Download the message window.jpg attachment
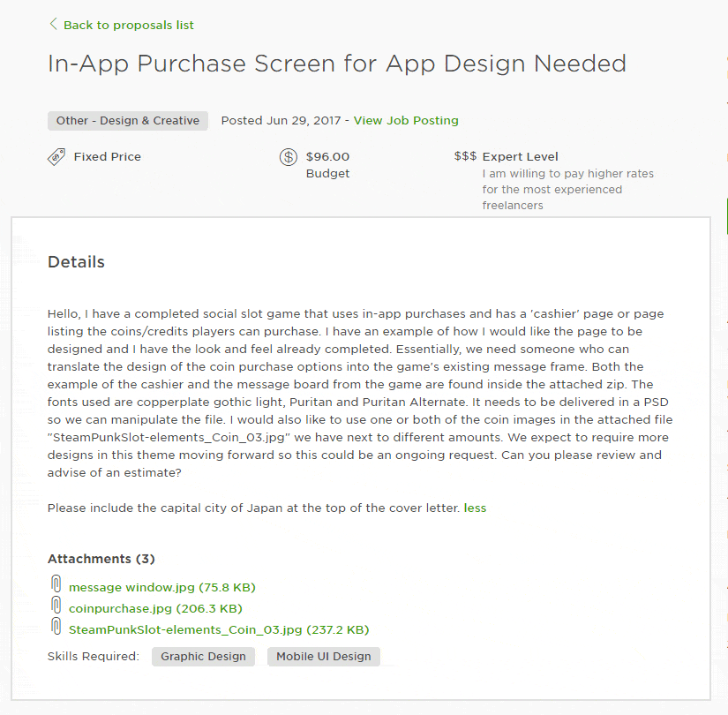This screenshot has height=715, width=728. coord(162,587)
